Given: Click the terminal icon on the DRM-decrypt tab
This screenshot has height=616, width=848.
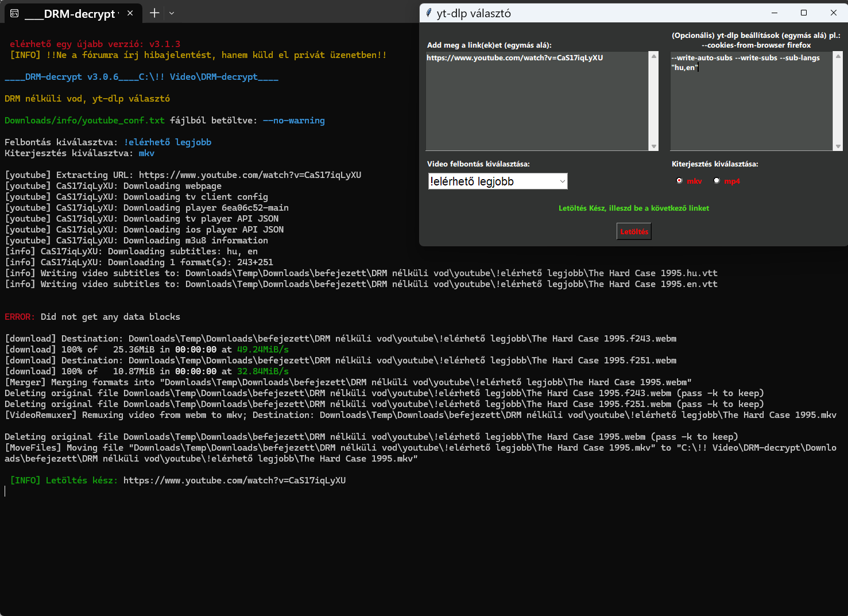Looking at the screenshot, I should click(x=15, y=13).
